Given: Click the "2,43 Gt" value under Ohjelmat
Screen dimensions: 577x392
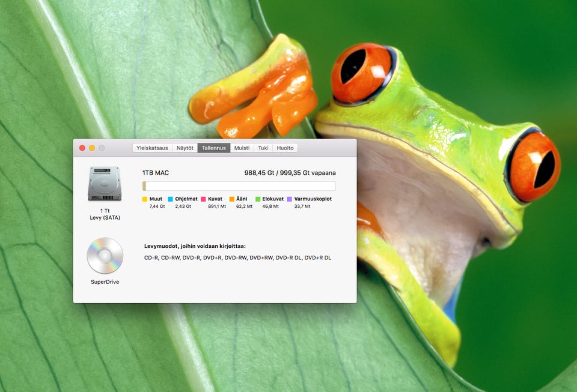Looking at the screenshot, I should 183,207.
